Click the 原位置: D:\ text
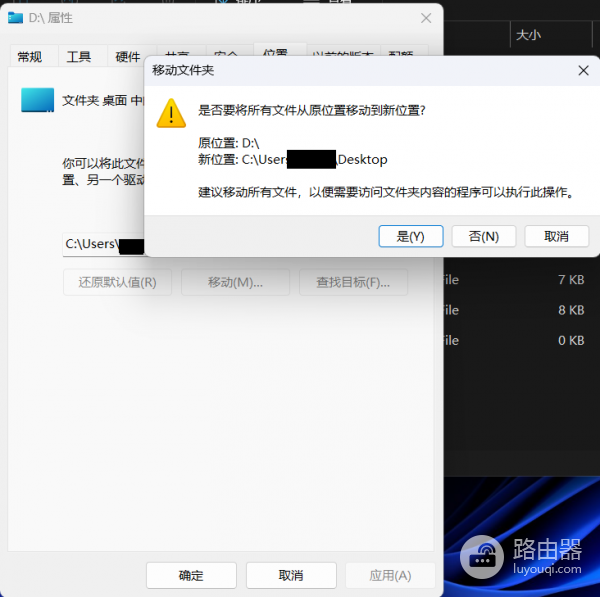The image size is (600, 597). [228, 143]
